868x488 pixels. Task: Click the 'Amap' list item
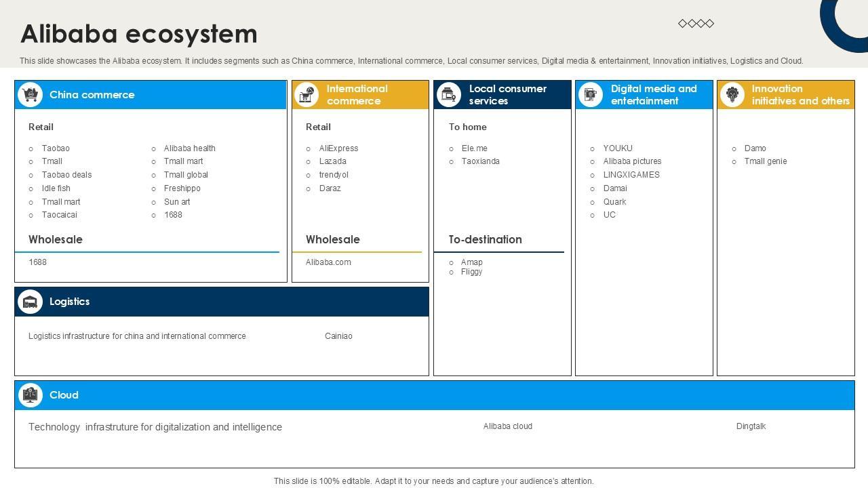[x=472, y=262]
